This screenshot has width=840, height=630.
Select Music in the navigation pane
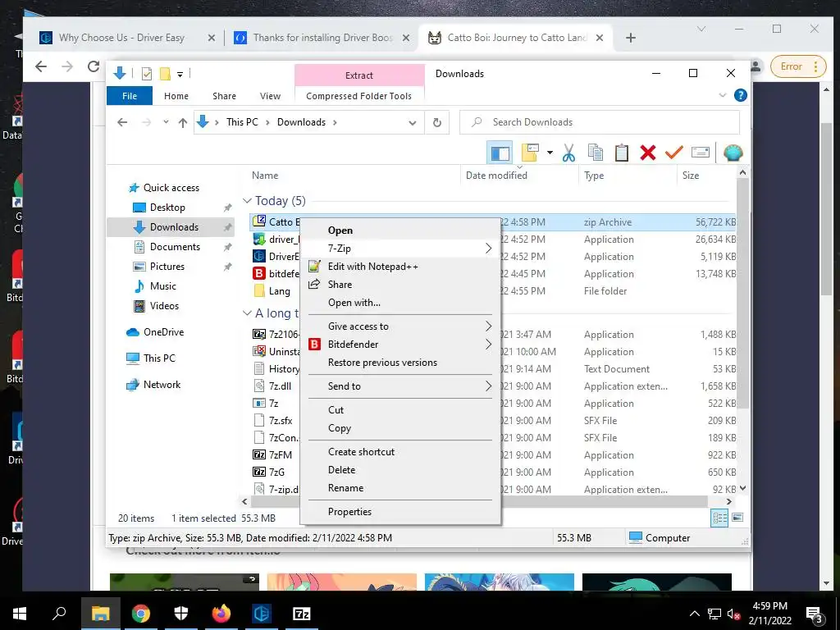[163, 286]
